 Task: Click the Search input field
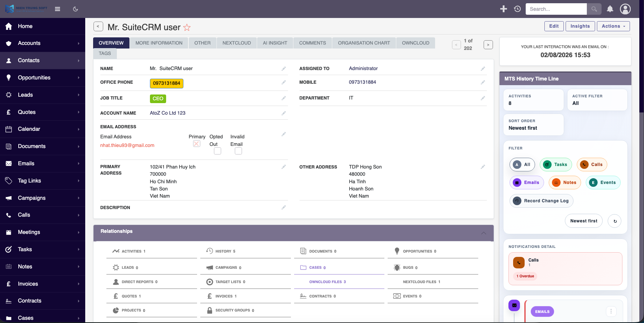point(556,9)
